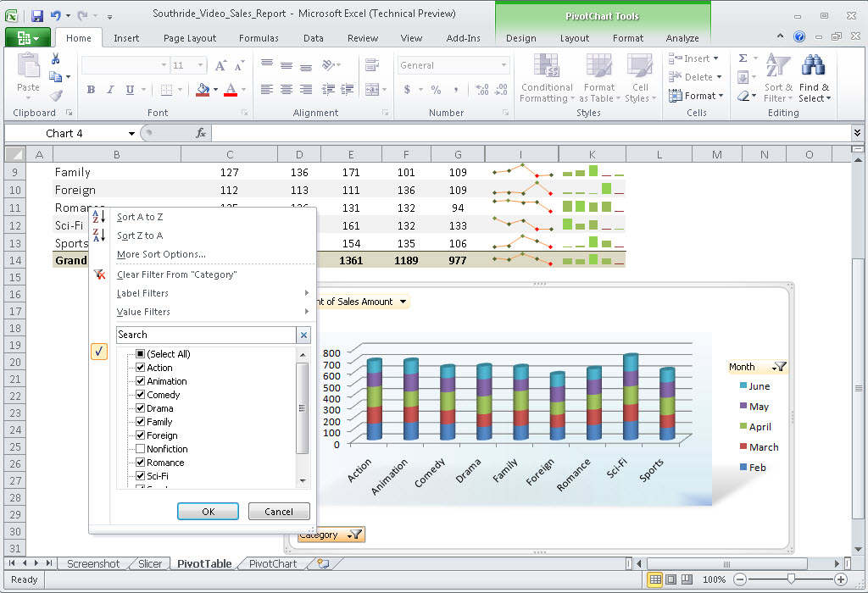Cut selection with the scissors icon
The height and width of the screenshot is (593, 868).
[x=55, y=58]
